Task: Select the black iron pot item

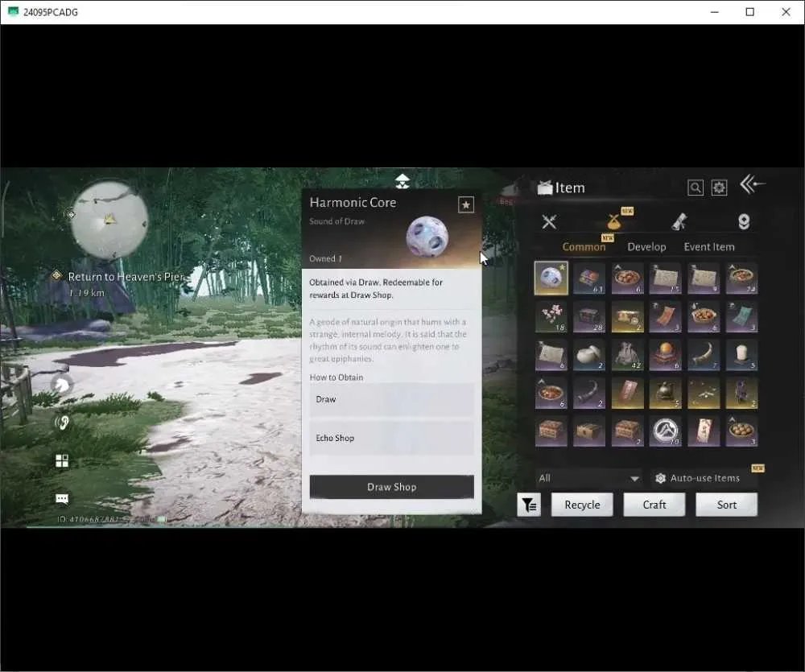Action: click(x=666, y=394)
